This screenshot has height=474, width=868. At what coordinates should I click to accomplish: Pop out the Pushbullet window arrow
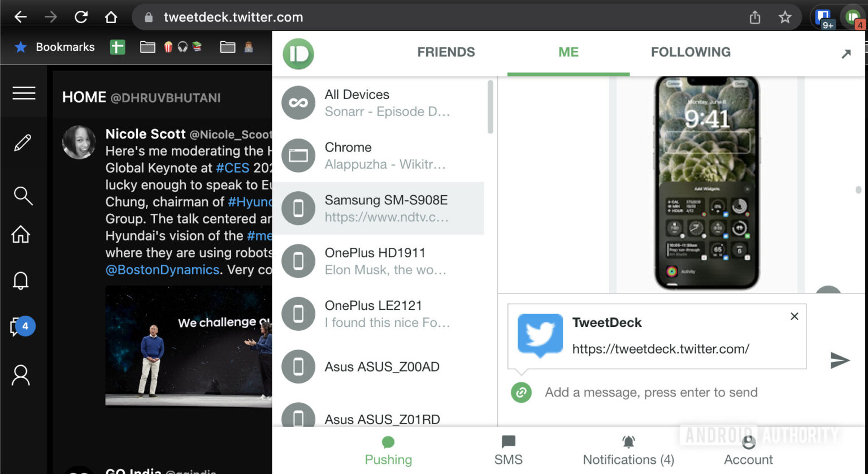tap(846, 54)
